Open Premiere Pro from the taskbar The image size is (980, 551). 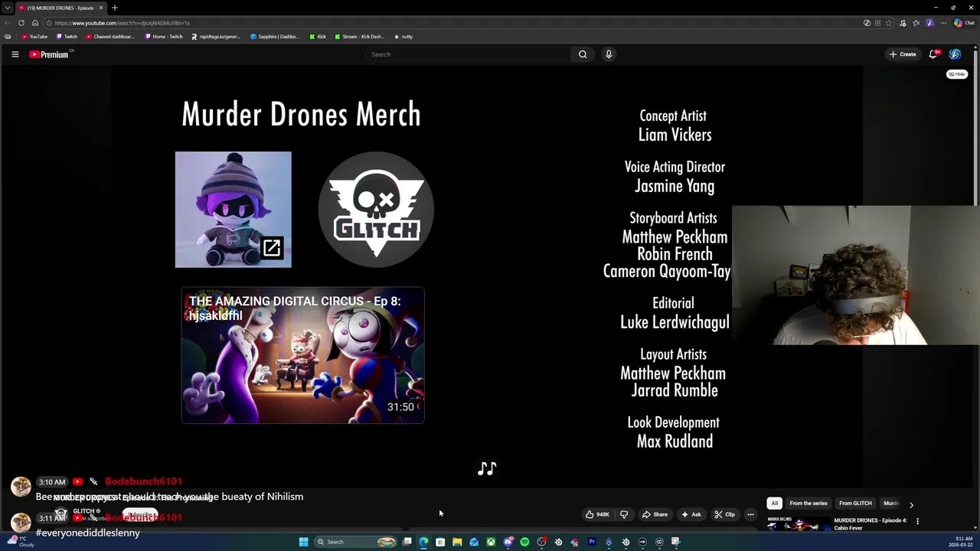[592, 542]
